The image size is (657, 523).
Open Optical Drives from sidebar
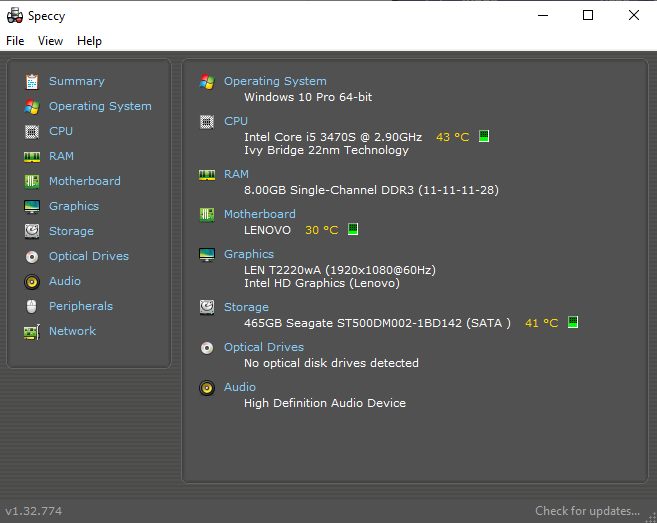click(89, 256)
